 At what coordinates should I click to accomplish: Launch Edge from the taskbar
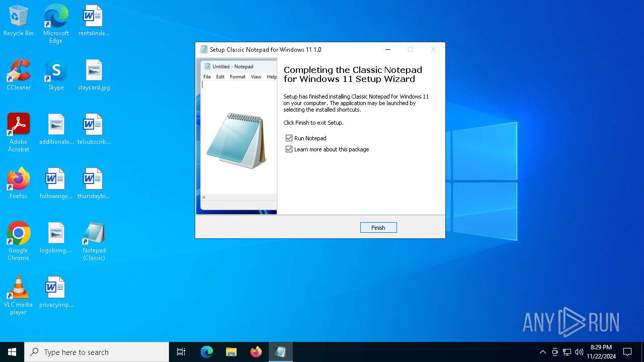point(207,352)
